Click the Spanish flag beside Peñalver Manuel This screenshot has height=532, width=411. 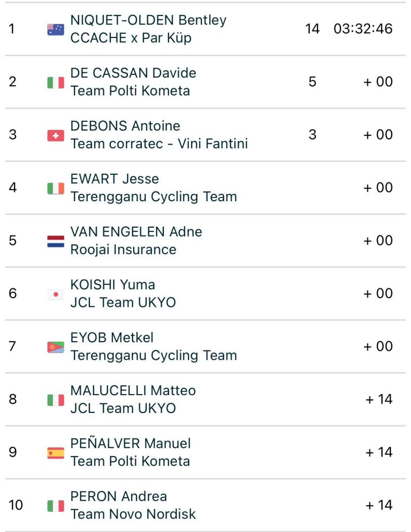point(56,453)
